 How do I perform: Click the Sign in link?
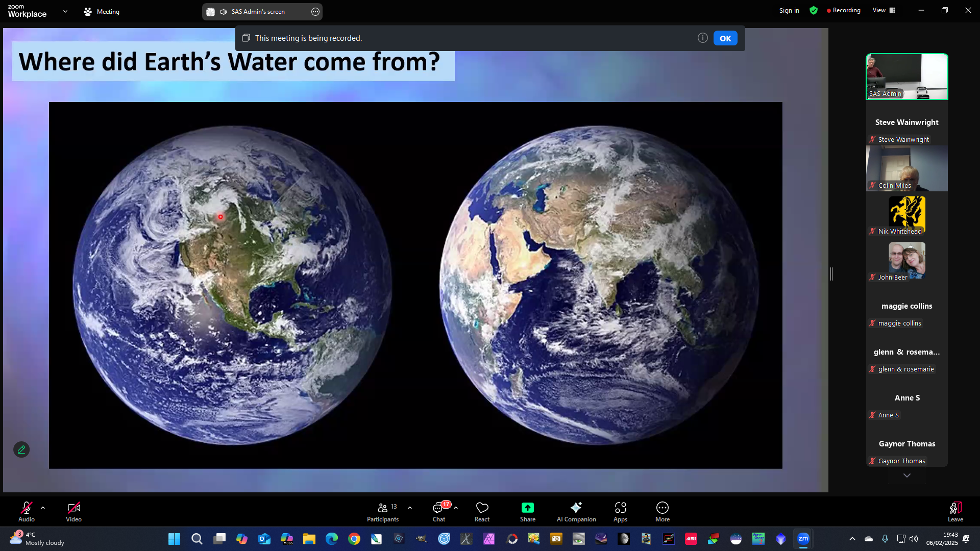click(789, 10)
